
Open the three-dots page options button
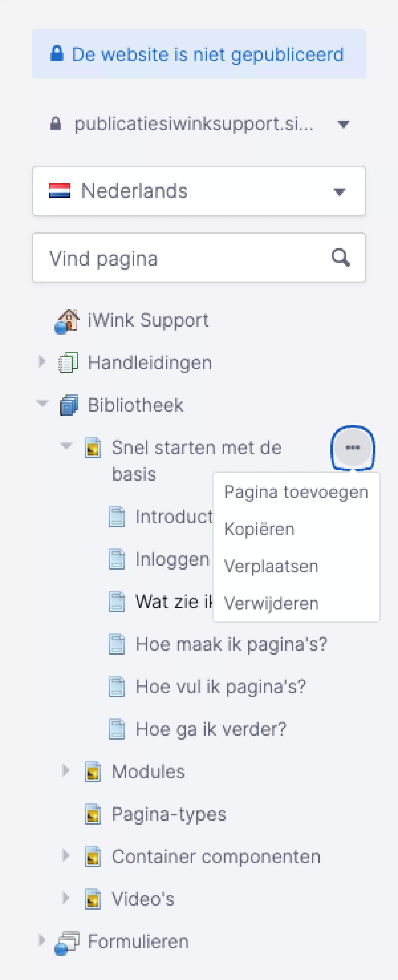[352, 448]
